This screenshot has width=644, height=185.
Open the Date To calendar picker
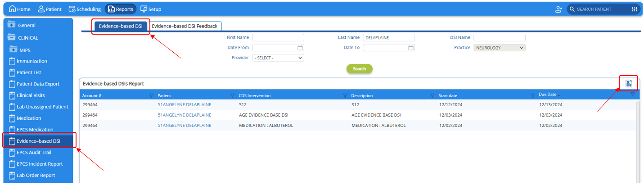click(x=410, y=48)
